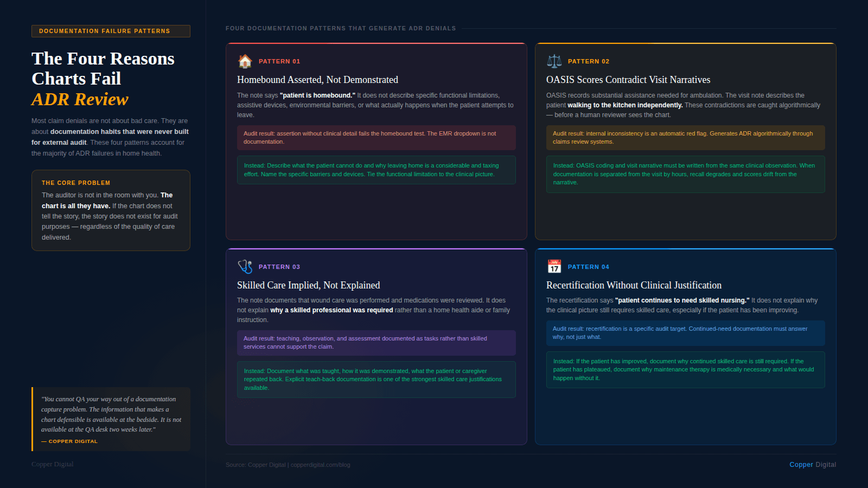
Task: Click the blue audit result about recertification target
Action: point(686,333)
